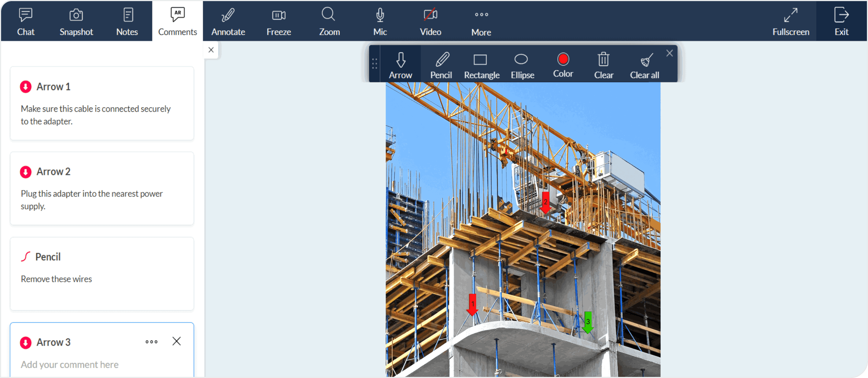Toggle the Mic on or off

click(x=380, y=21)
